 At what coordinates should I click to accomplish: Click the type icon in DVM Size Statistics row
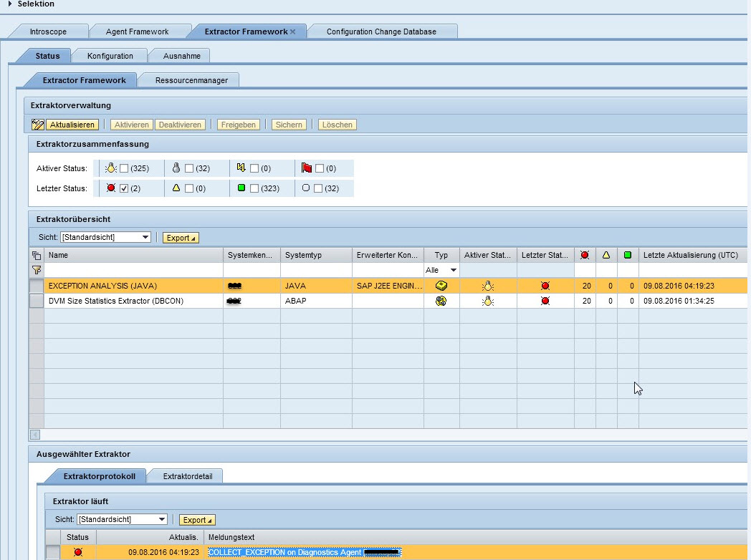click(441, 301)
